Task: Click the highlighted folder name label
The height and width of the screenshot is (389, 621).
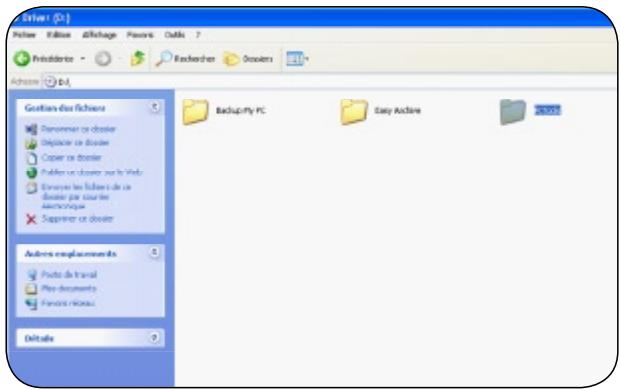Action: pos(547,110)
